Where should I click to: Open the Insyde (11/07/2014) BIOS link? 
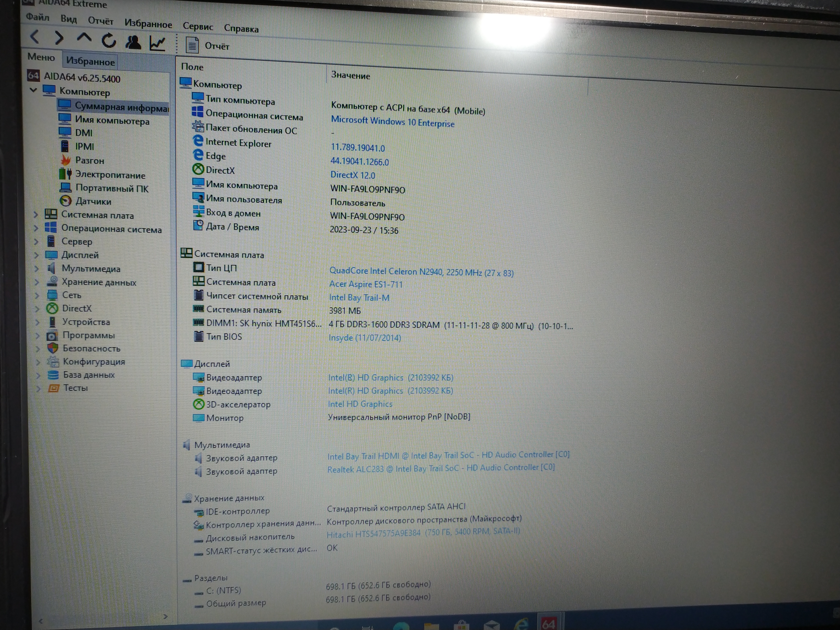pyautogui.click(x=365, y=338)
